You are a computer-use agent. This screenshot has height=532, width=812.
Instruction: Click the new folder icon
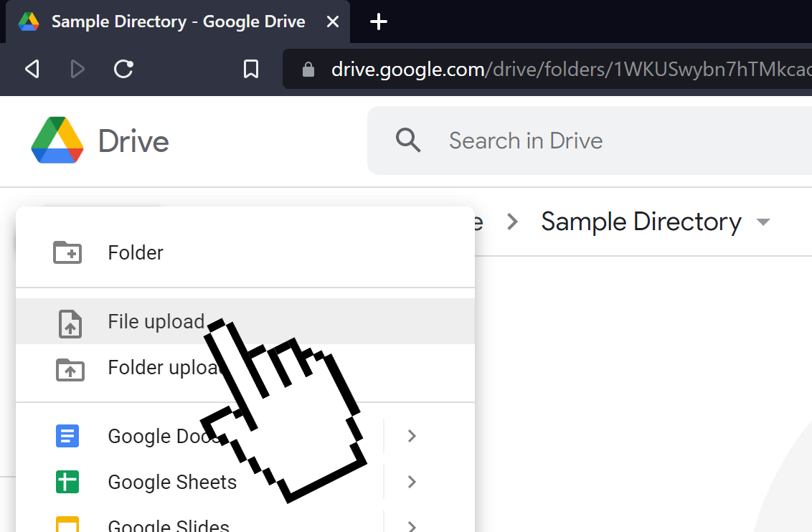pyautogui.click(x=67, y=252)
